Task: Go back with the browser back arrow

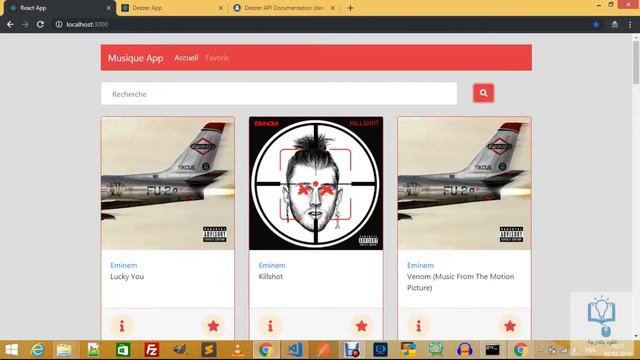Action: pyautogui.click(x=10, y=24)
